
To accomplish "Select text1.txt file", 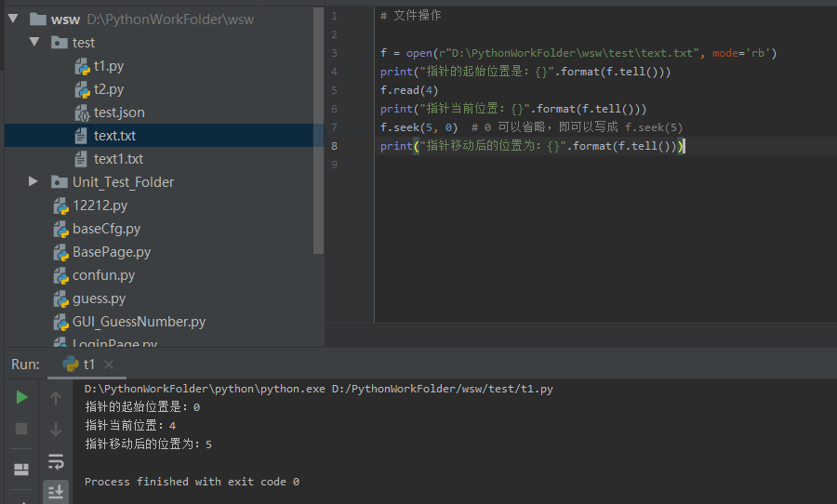I will pos(118,159).
